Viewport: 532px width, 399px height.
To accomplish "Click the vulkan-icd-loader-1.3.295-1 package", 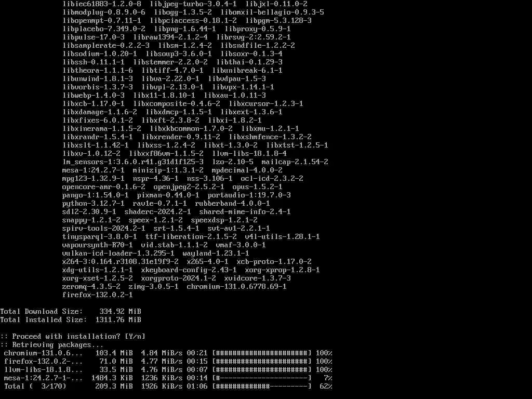I will coord(118,254).
